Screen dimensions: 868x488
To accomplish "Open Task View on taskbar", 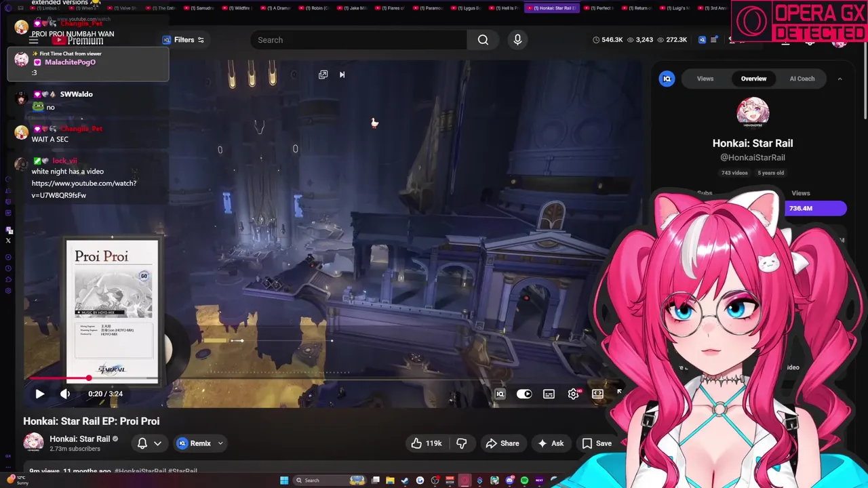I will [375, 481].
